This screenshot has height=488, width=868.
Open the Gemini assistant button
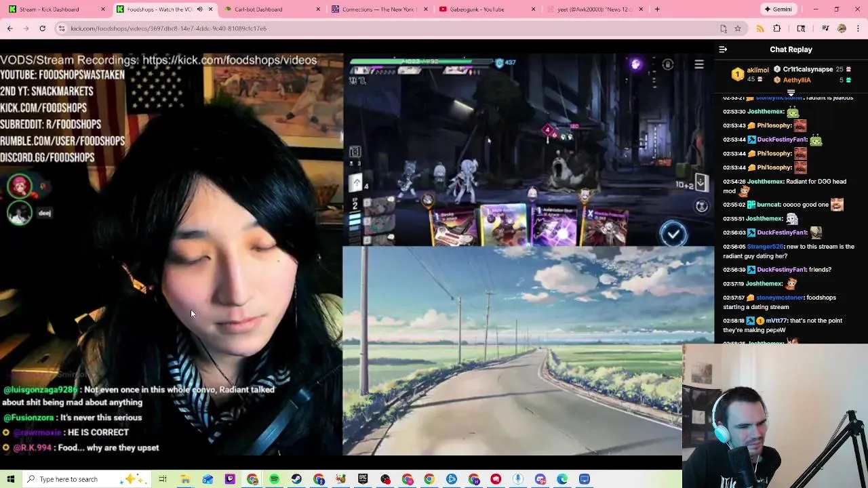coord(778,9)
